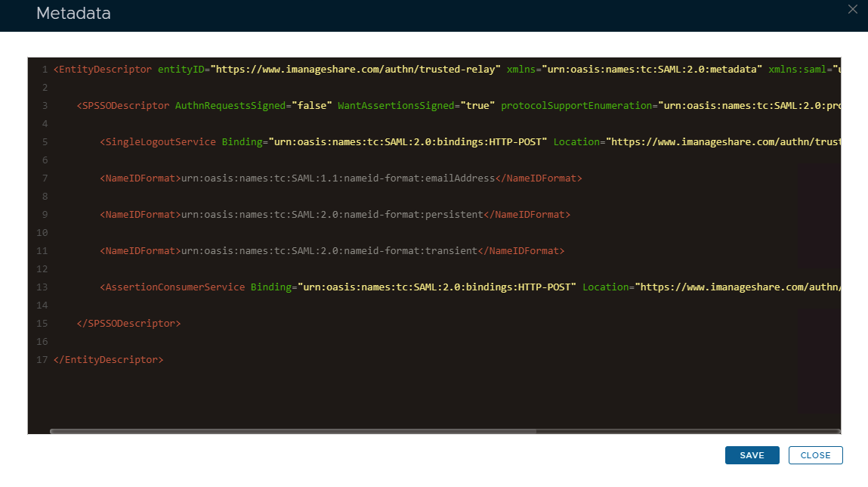Screen dimensions: 868x487
Task: Place cursor on SingleLogoutService tag
Action: click(160, 142)
